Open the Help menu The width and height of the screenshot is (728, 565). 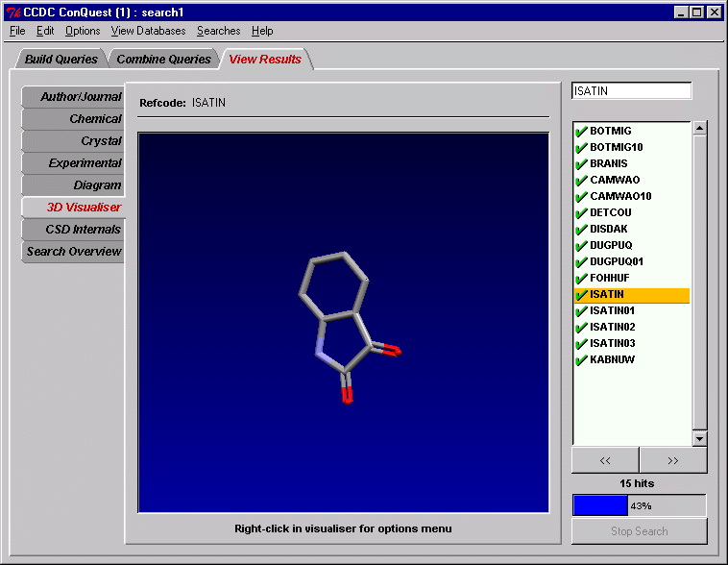pos(262,31)
